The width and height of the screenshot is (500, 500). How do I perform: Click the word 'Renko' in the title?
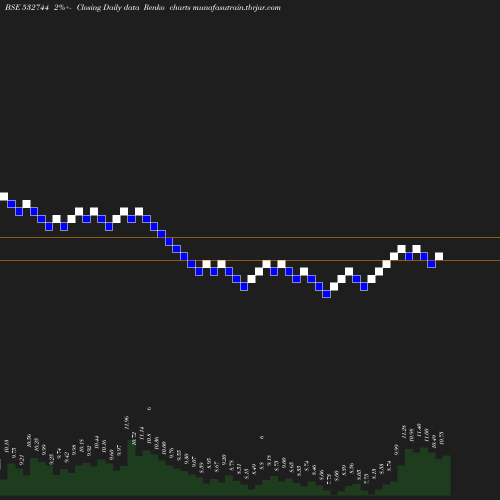(x=154, y=7)
